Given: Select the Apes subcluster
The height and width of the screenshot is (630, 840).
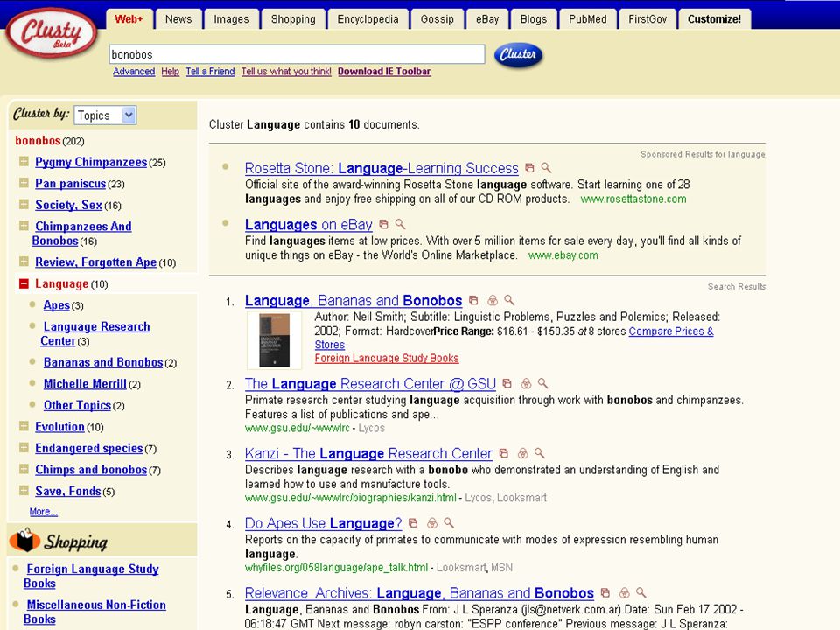Looking at the screenshot, I should coord(57,305).
